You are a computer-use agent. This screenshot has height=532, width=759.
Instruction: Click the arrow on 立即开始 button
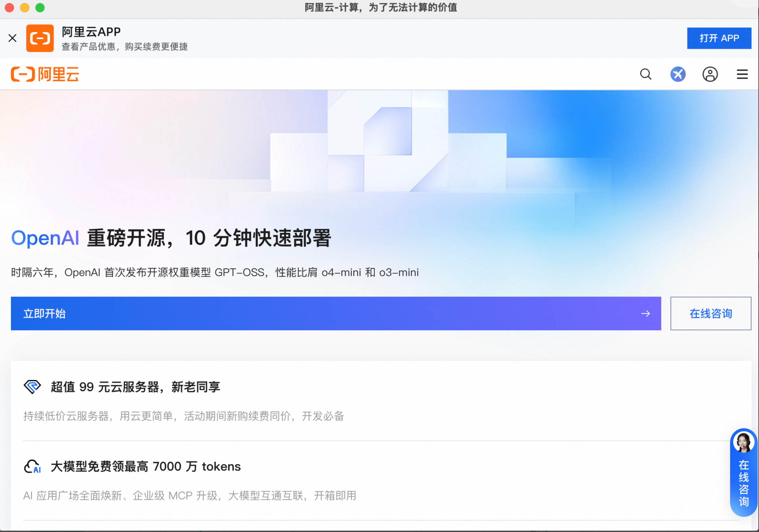click(646, 313)
